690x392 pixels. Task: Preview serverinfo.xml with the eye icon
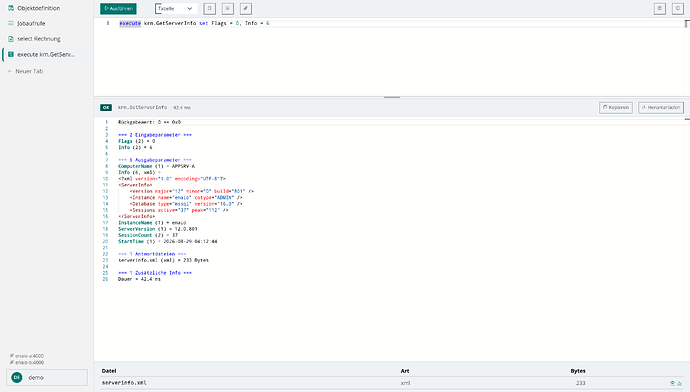672,383
